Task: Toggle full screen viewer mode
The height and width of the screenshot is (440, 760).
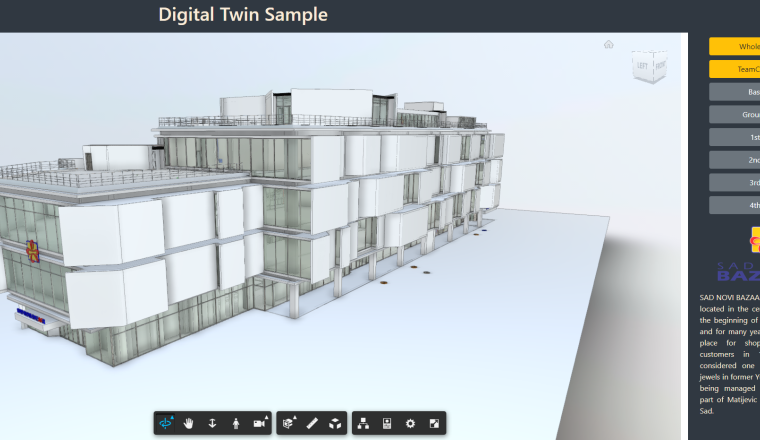Action: click(x=434, y=424)
